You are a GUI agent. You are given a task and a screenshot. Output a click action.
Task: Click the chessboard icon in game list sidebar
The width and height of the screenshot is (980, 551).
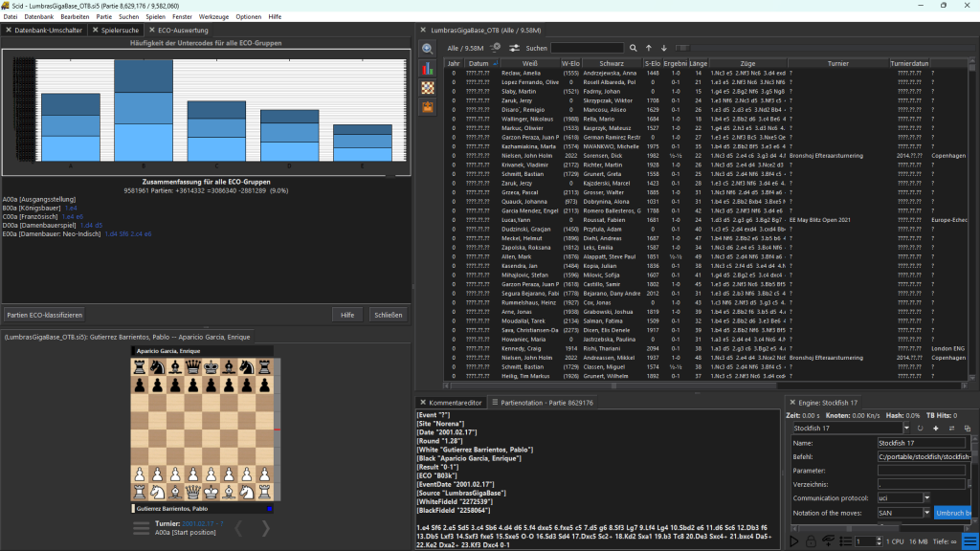[427, 87]
